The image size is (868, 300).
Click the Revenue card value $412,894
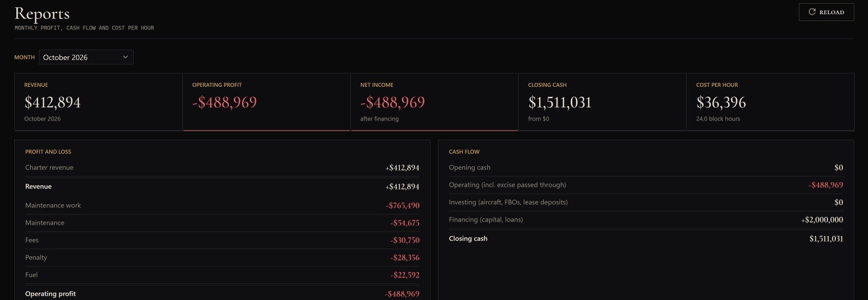(53, 102)
